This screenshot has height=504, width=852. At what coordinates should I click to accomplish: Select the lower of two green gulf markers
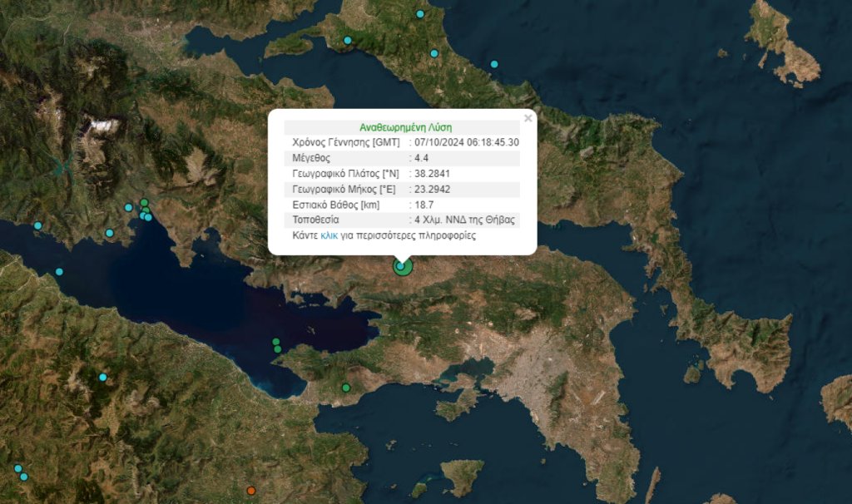point(278,348)
